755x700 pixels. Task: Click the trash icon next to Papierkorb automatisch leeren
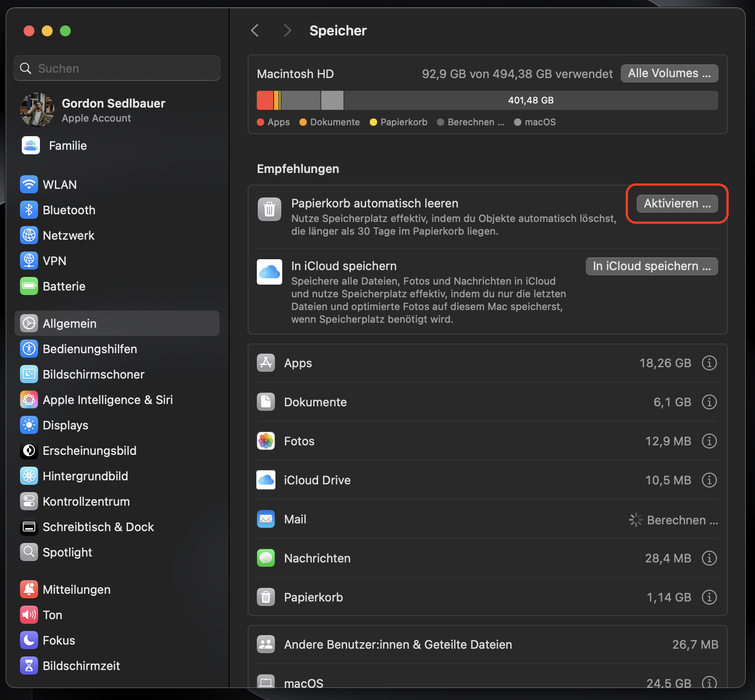coord(269,209)
